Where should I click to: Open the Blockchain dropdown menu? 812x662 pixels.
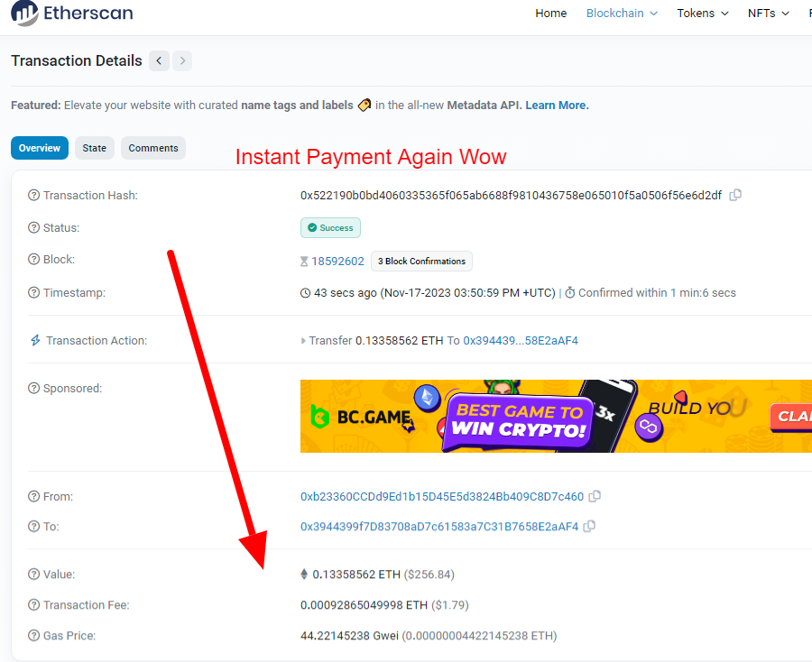(x=622, y=13)
